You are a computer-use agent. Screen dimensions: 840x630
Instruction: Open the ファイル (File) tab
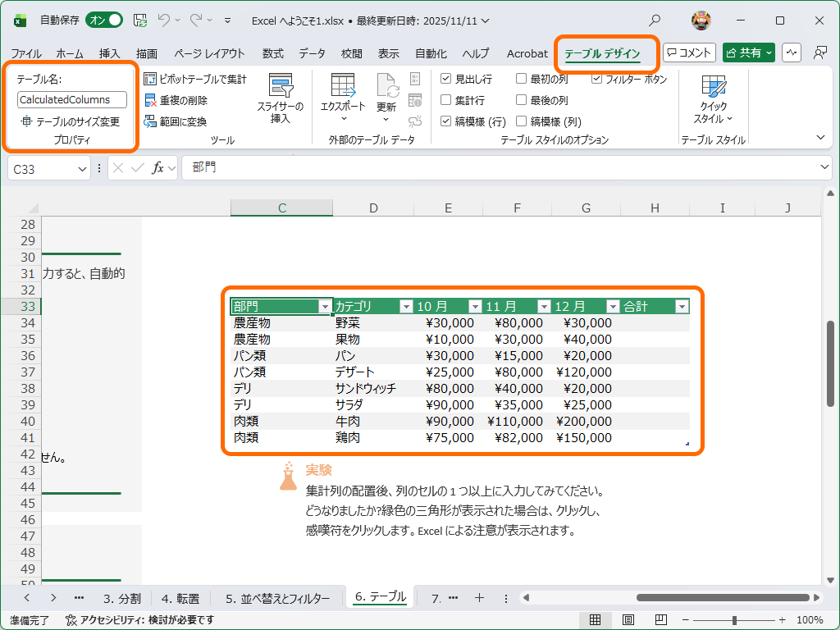coord(26,53)
